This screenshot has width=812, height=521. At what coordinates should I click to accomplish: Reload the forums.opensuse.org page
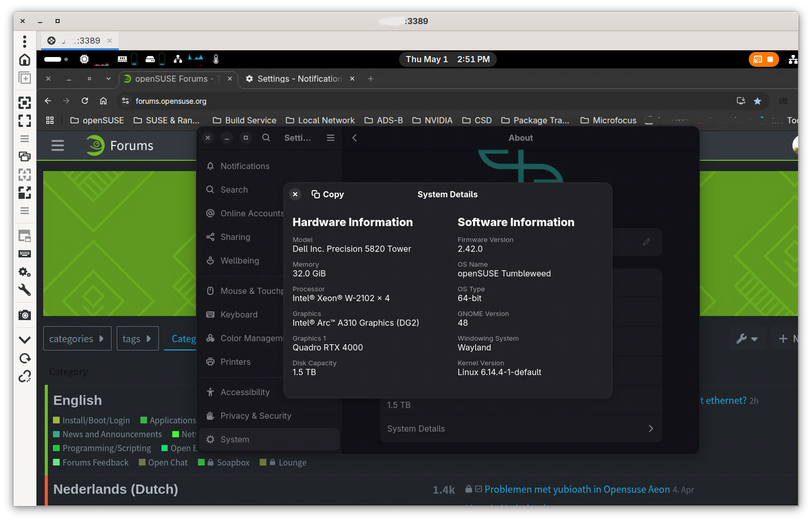85,101
